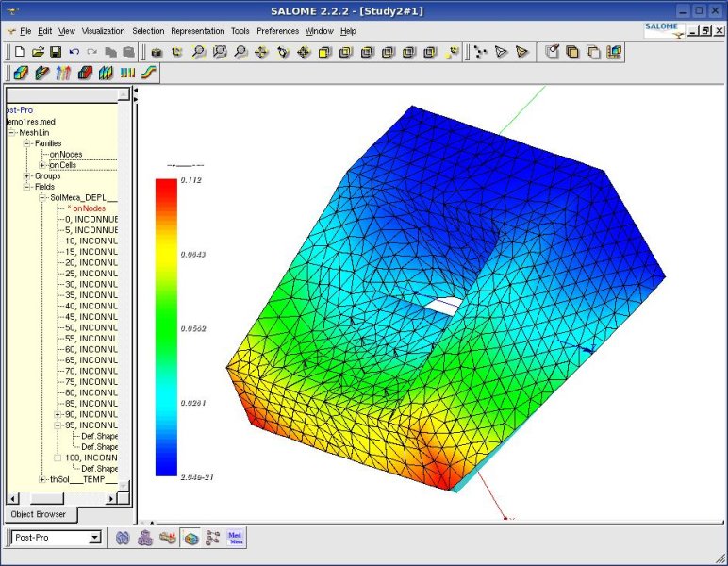Select the Panning arrows tool
Screen dimensions: 728x566
click(x=261, y=52)
